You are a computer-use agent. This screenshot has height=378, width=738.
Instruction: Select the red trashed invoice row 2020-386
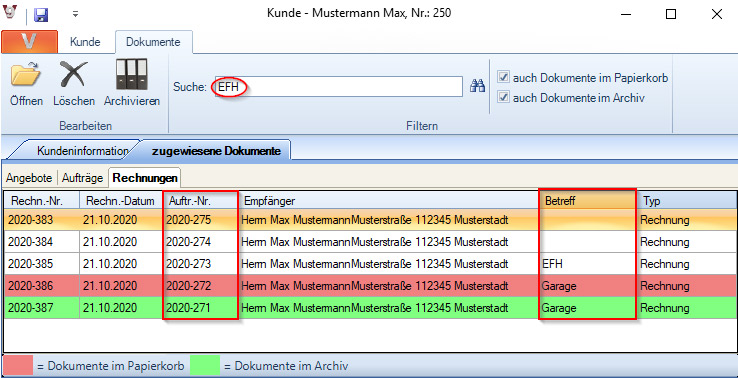point(369,286)
